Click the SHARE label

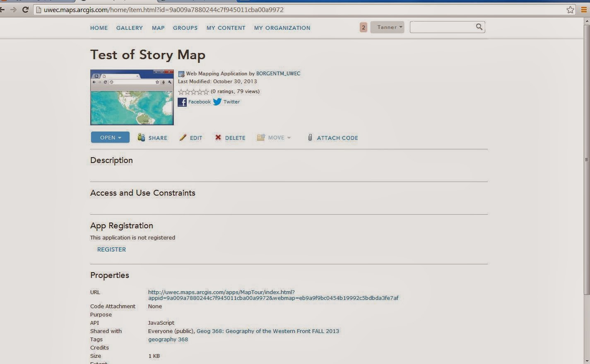click(x=158, y=138)
